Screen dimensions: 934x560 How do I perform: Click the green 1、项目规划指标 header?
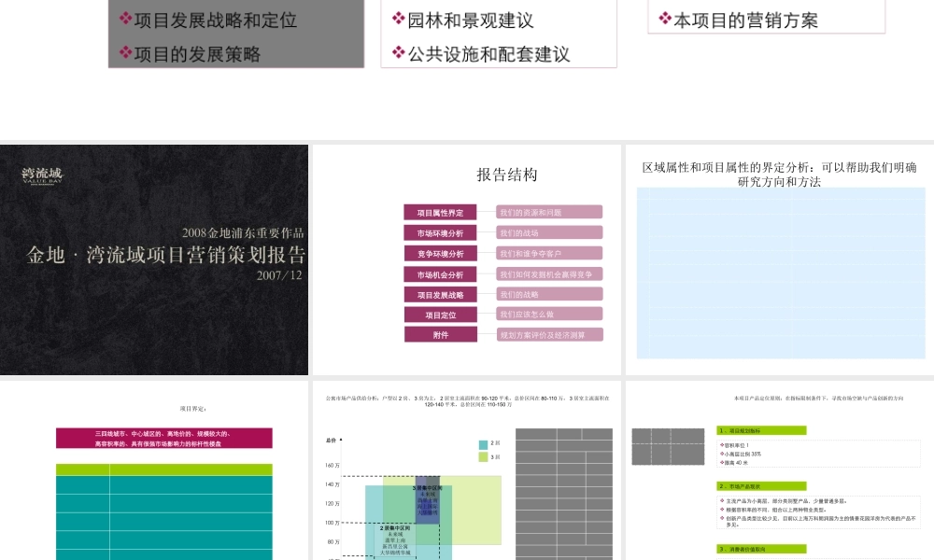pyautogui.click(x=761, y=430)
